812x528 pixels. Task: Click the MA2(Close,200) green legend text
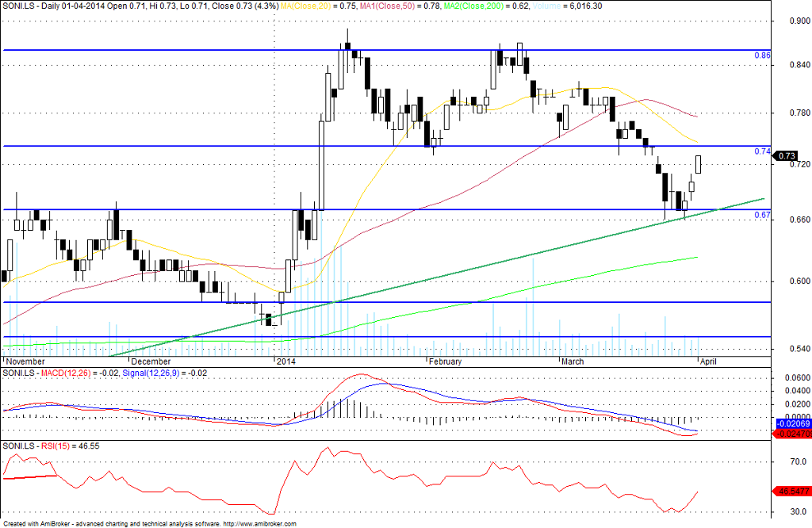474,6
